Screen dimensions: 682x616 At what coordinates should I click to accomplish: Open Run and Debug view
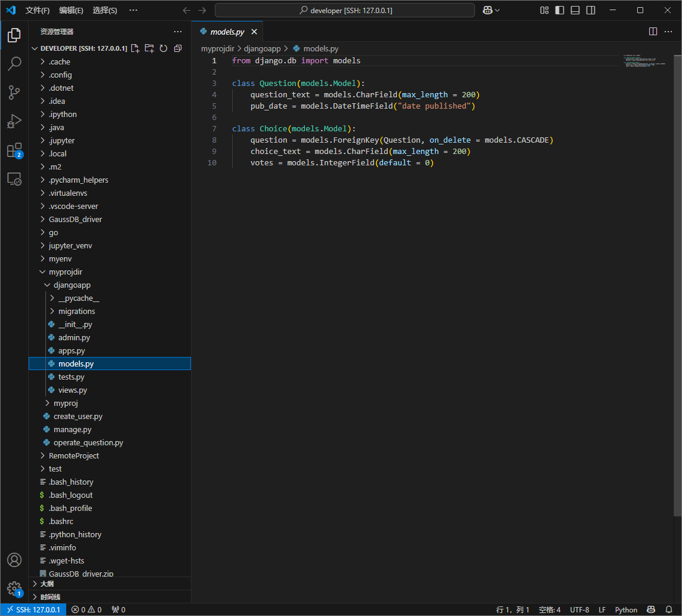click(x=14, y=121)
